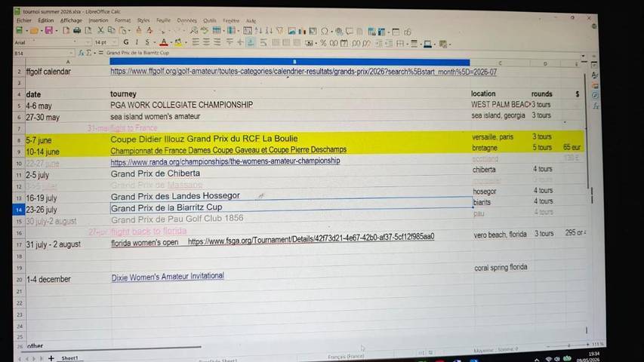Image resolution: width=644 pixels, height=362 pixels.
Task: Click the Insert chart icon
Action: click(x=302, y=31)
